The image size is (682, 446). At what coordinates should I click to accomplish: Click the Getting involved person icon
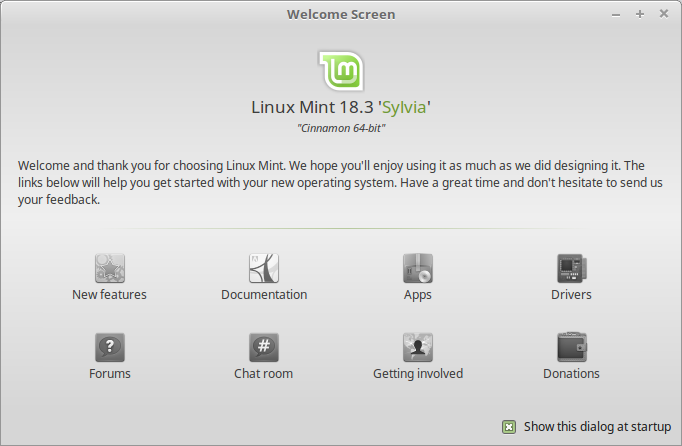tap(418, 347)
